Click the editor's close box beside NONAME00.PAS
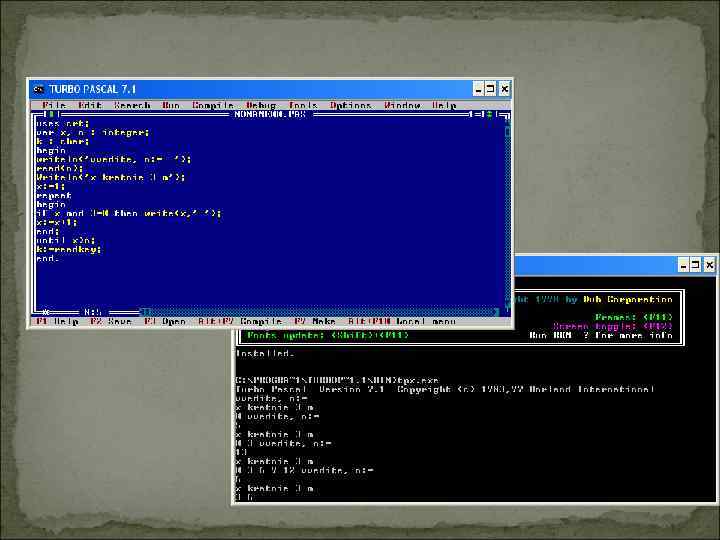The image size is (720, 540). (51, 114)
